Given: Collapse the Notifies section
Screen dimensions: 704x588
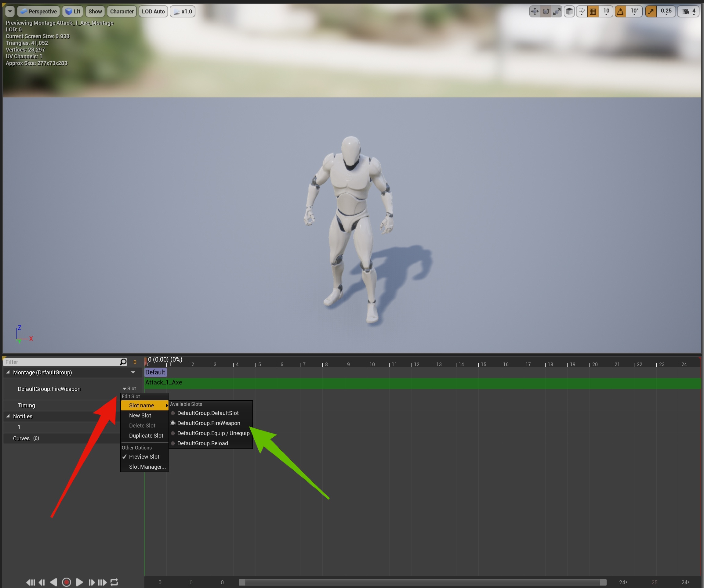Looking at the screenshot, I should click(8, 416).
